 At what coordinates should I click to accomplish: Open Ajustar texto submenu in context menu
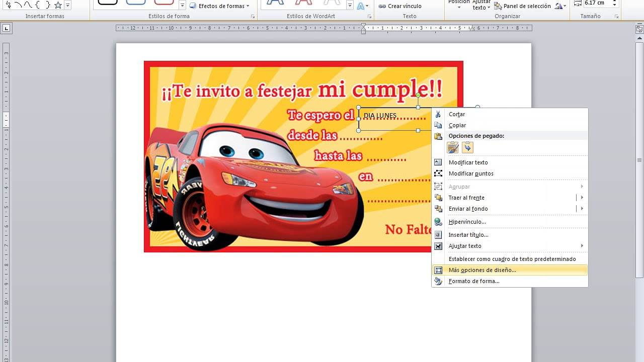coord(510,246)
